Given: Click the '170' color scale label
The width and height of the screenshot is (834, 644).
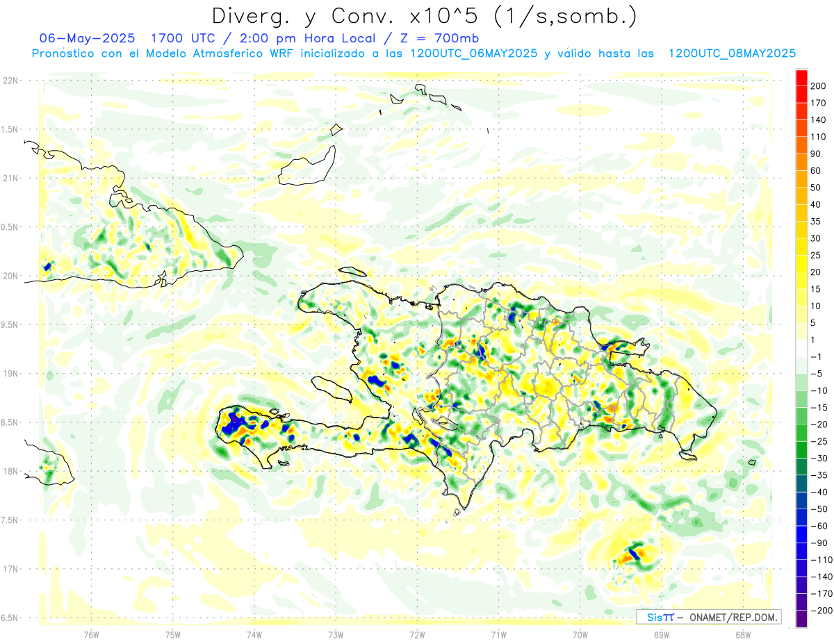Looking at the screenshot, I should (818, 103).
